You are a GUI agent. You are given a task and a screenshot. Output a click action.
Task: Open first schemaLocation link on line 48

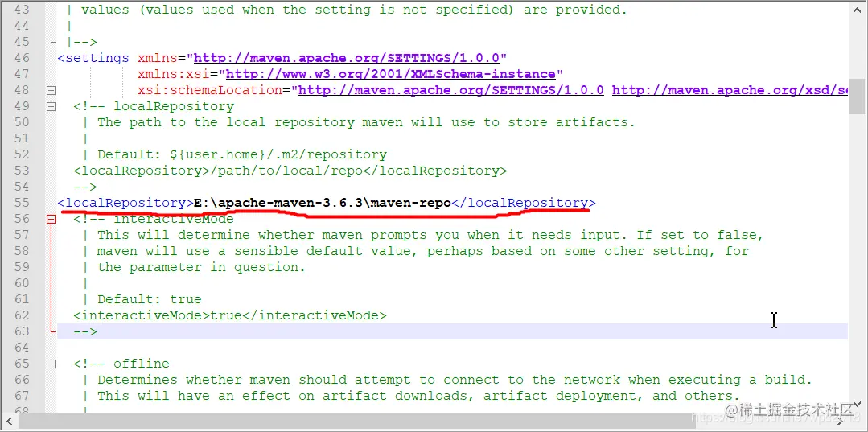pos(450,90)
